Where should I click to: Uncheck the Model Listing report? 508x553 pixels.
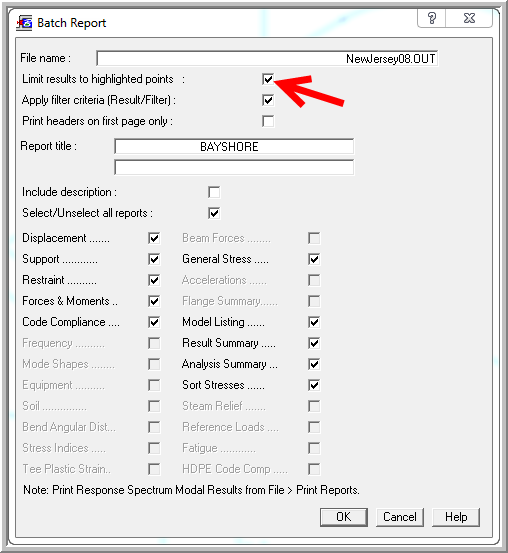click(x=314, y=322)
